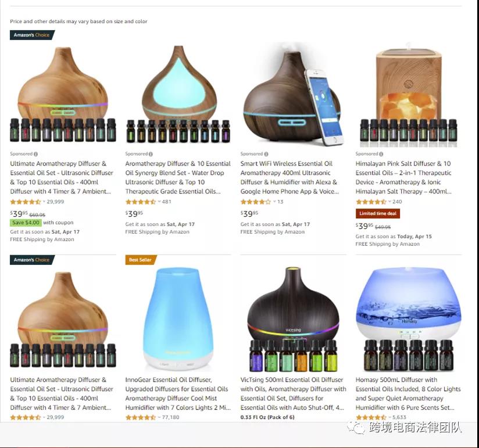Open the blue InnoGear diffuser product image

(178, 318)
